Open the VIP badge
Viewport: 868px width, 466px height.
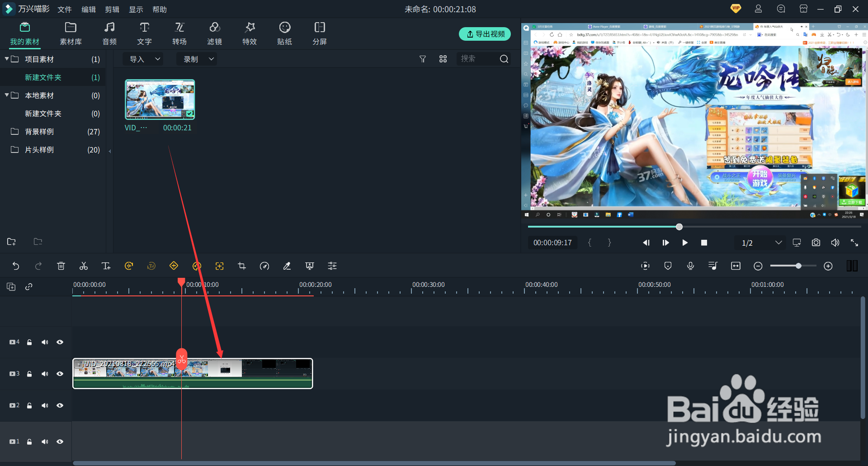736,8
